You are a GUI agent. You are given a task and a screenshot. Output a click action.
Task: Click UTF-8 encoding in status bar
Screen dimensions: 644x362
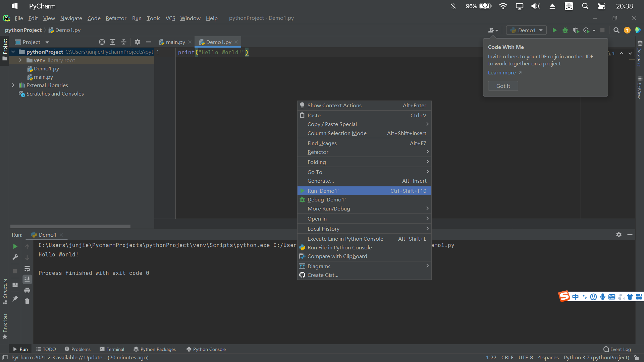coord(526,358)
